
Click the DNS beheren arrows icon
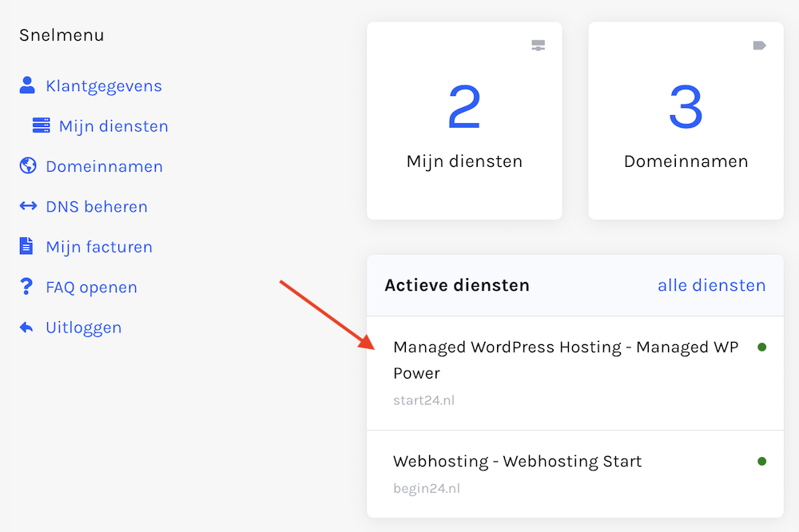coord(26,206)
